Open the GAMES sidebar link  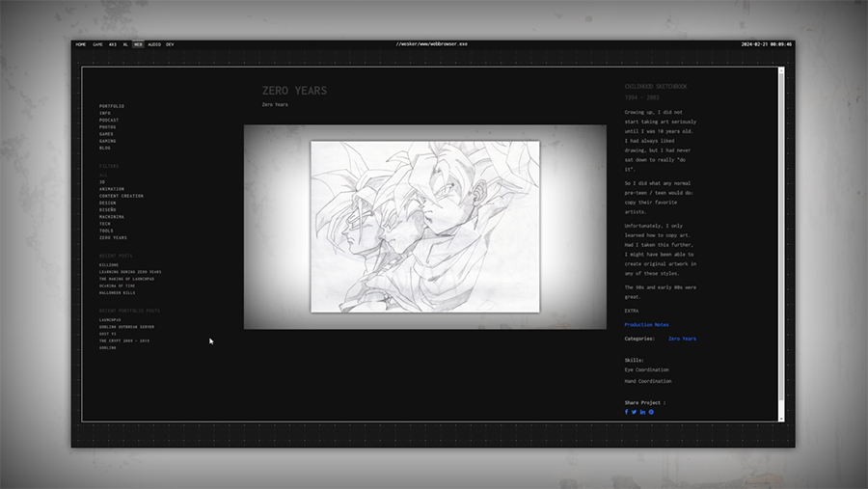(106, 134)
